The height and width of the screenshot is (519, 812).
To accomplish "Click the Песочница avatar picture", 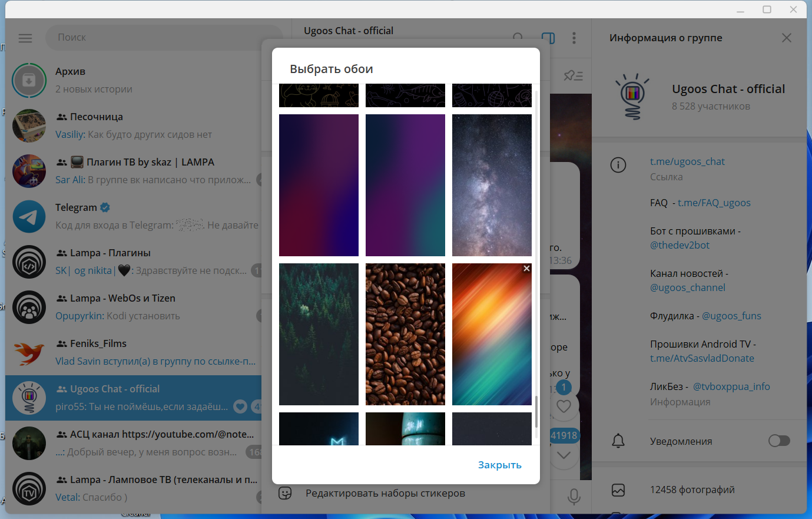I will (x=29, y=125).
